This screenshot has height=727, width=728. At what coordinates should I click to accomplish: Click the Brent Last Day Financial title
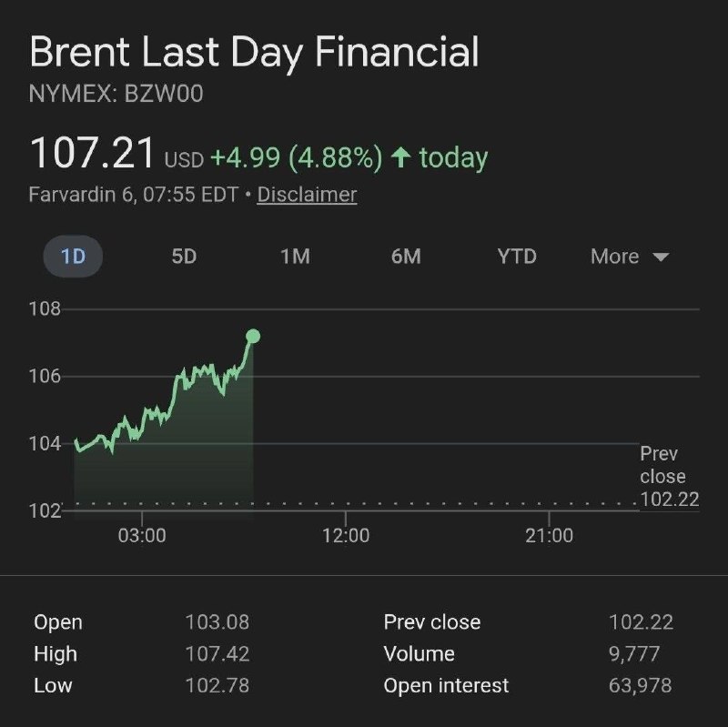pos(253,54)
